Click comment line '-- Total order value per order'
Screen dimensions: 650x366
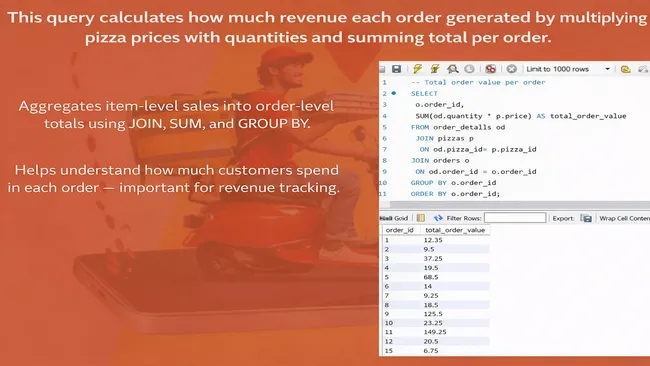point(478,82)
